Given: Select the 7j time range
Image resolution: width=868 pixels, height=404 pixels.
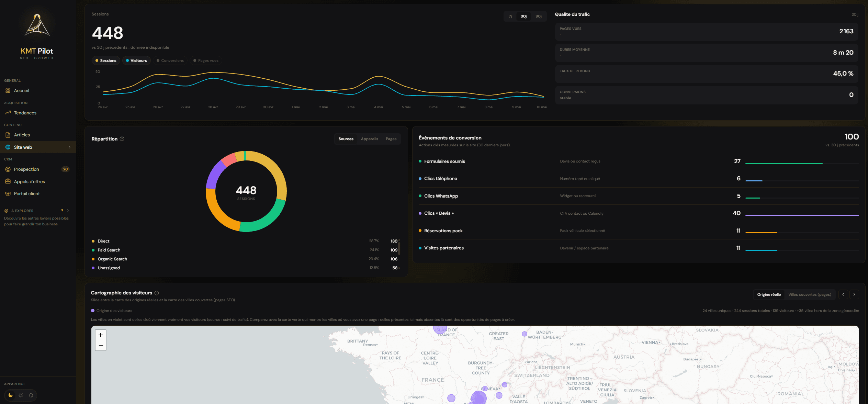Looking at the screenshot, I should tap(510, 16).
